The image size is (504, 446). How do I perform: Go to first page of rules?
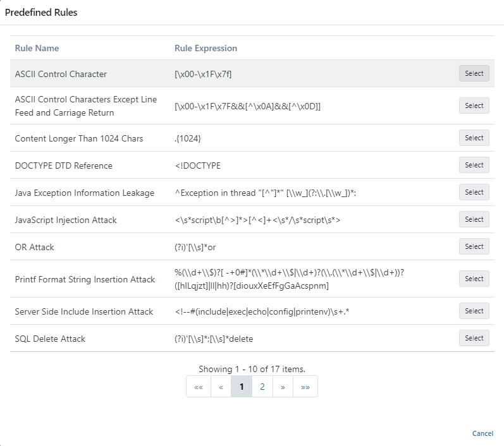tap(199, 387)
